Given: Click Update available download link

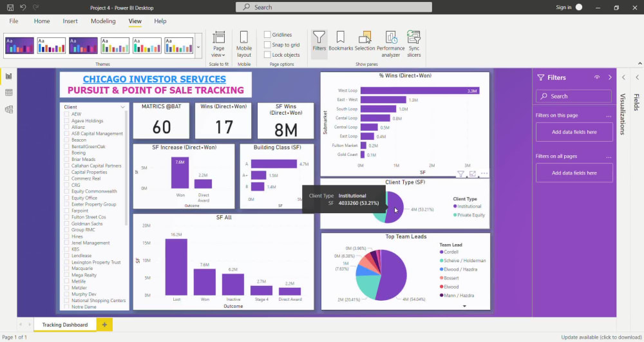Looking at the screenshot, I should point(601,337).
